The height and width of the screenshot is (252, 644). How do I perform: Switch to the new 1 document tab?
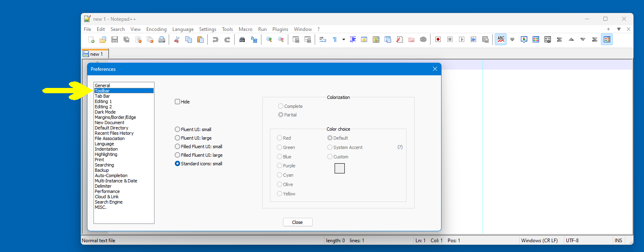95,54
